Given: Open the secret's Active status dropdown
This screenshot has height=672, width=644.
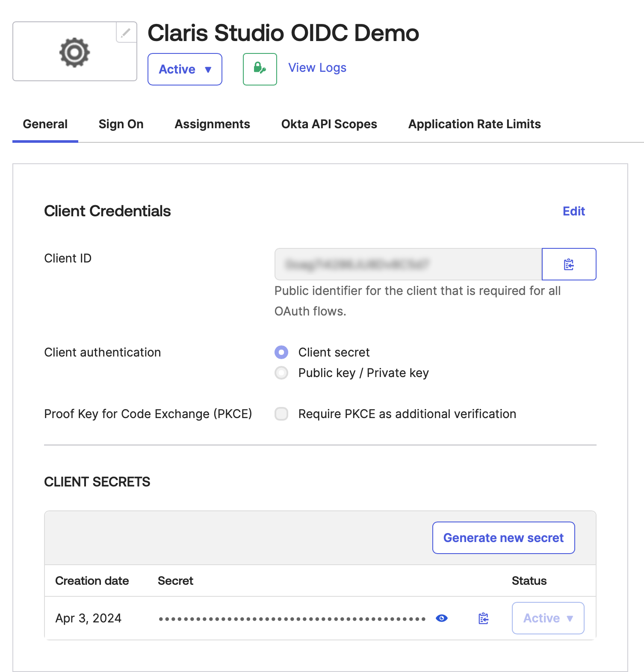Looking at the screenshot, I should [547, 618].
